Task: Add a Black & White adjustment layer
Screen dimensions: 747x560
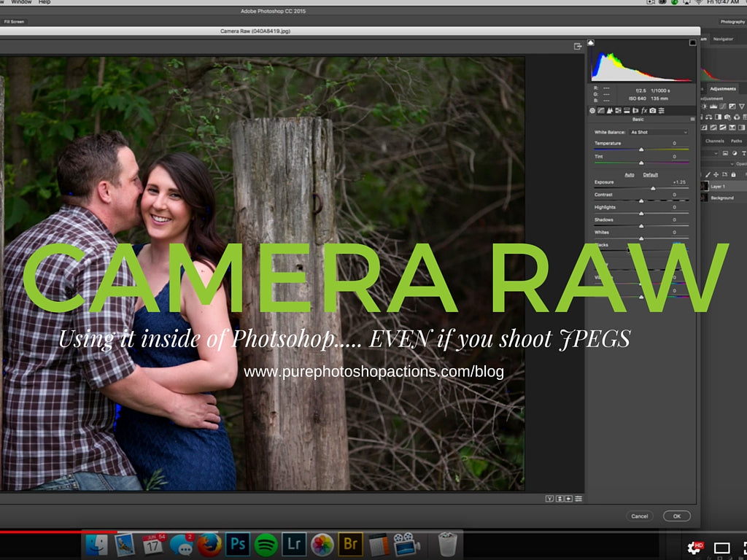Action: pyautogui.click(x=718, y=117)
